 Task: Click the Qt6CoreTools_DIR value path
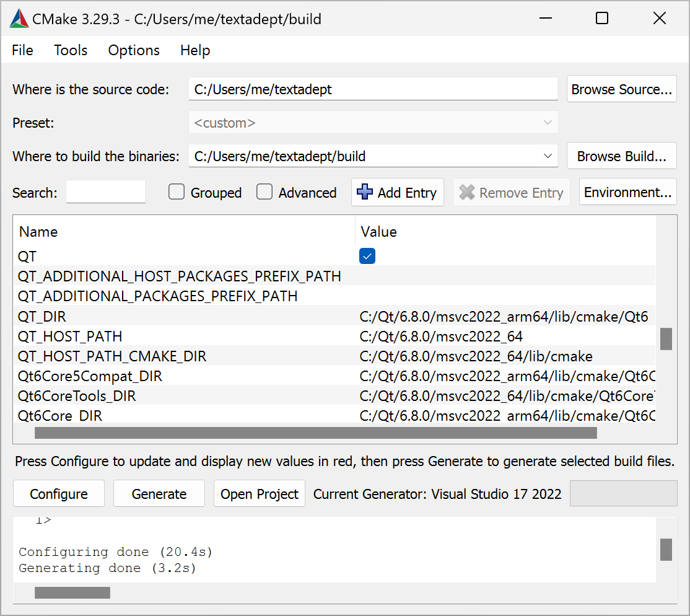pyautogui.click(x=507, y=395)
